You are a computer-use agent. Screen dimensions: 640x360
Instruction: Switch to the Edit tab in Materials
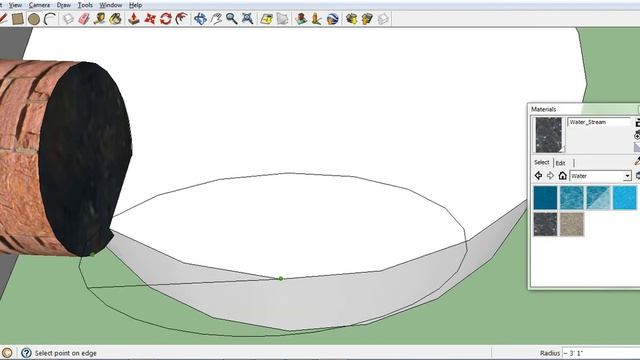tap(560, 163)
